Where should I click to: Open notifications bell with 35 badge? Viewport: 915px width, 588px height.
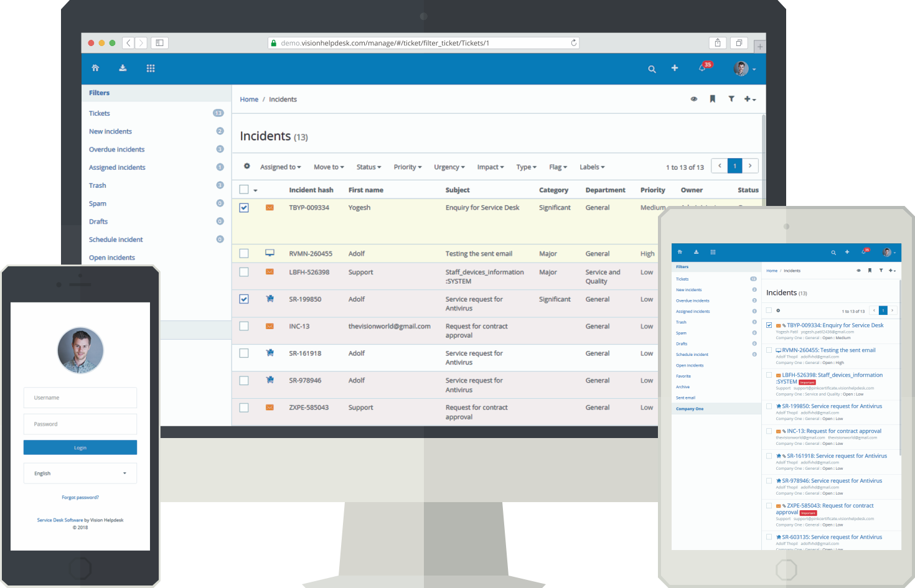[703, 68]
